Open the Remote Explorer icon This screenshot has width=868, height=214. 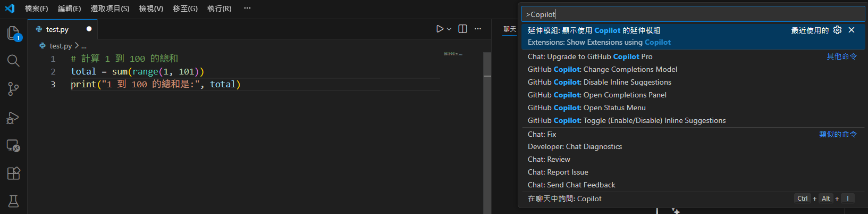(x=13, y=145)
